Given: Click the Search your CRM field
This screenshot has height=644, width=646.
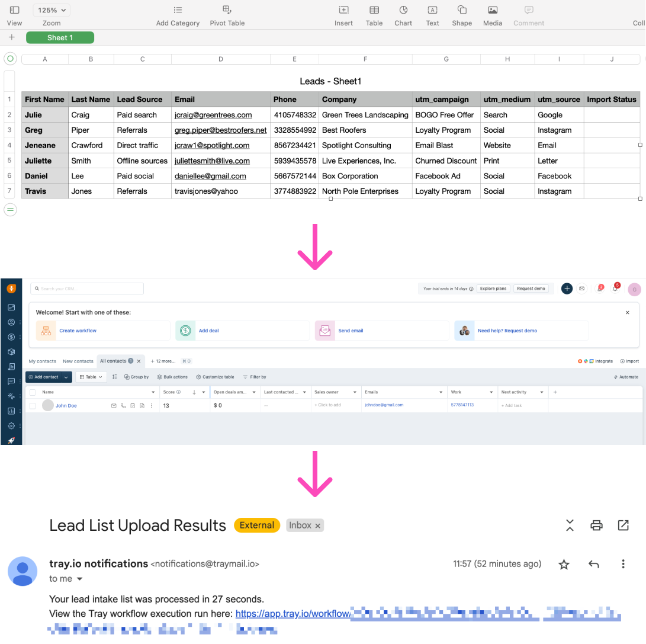Looking at the screenshot, I should 87,289.
